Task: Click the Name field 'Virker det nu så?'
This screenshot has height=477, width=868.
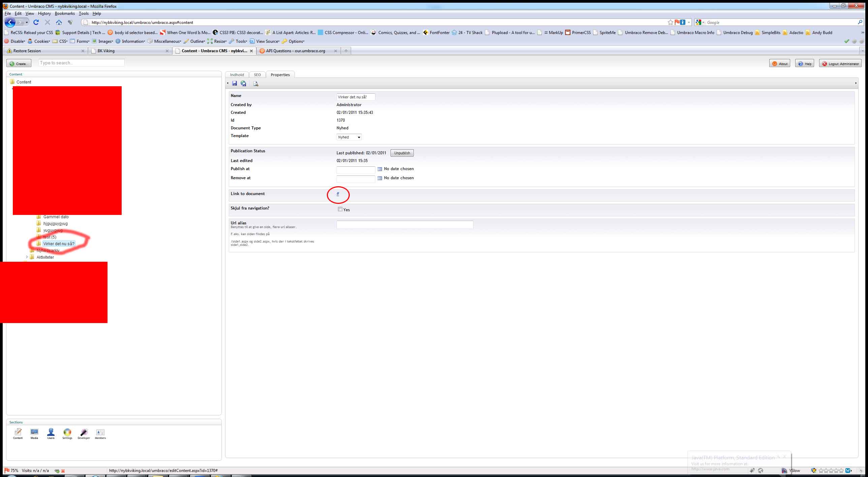Action: point(355,97)
